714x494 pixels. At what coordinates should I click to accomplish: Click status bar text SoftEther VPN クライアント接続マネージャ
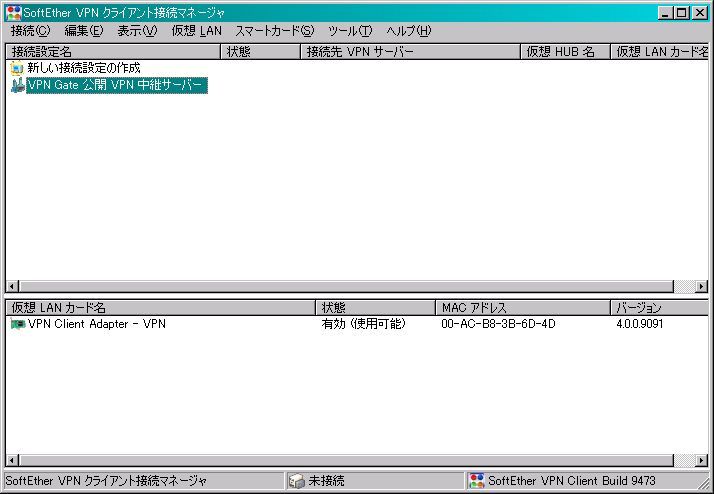[x=106, y=481]
